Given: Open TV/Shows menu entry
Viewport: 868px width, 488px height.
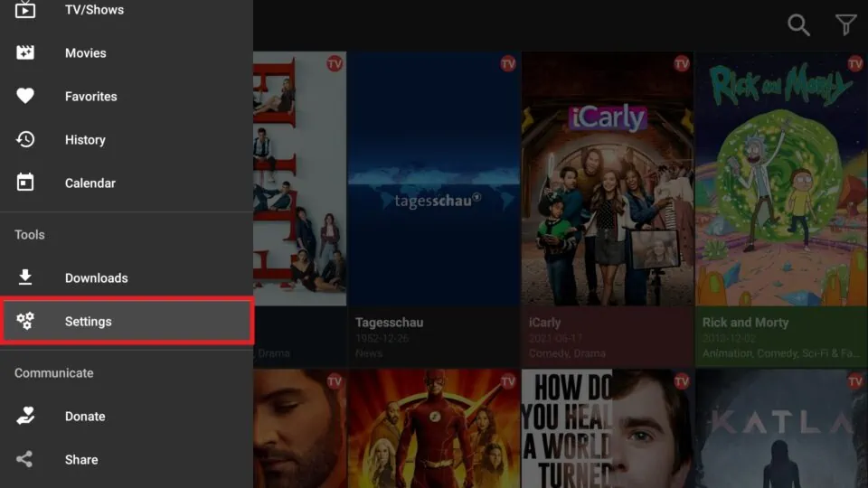Looking at the screenshot, I should pyautogui.click(x=127, y=10).
